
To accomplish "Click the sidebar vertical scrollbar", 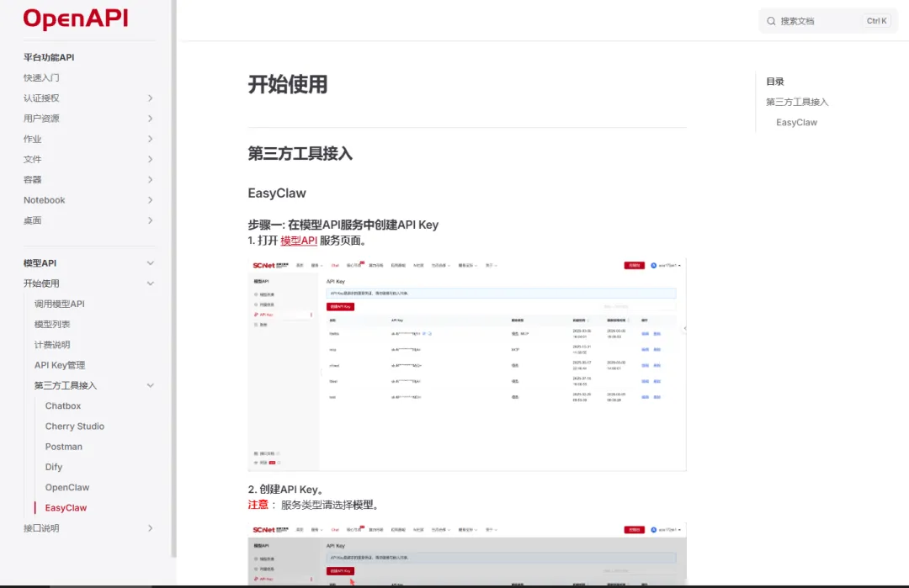I will (173, 278).
